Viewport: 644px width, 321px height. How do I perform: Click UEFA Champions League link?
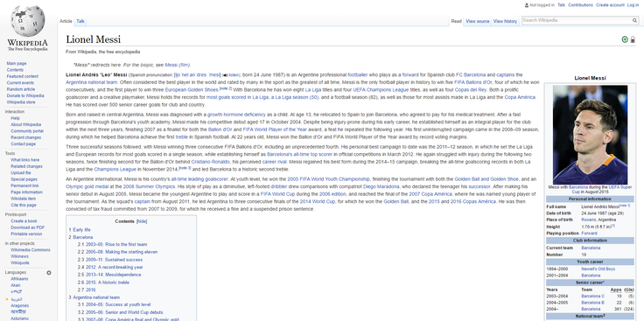point(381,90)
